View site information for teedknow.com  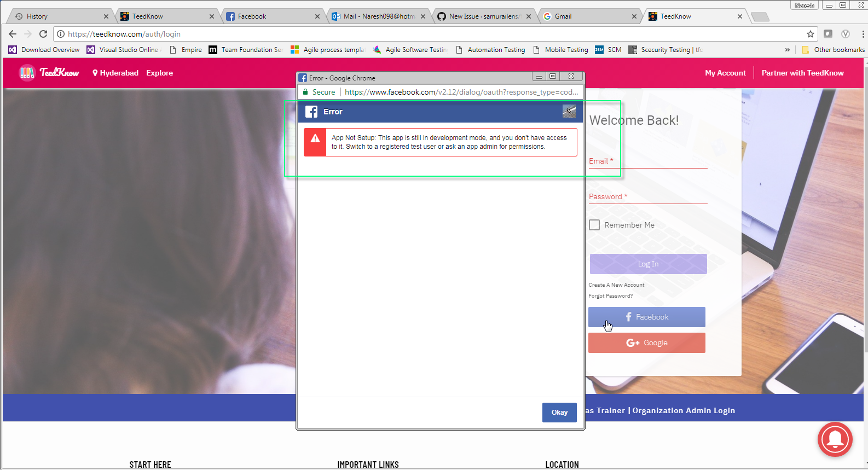pos(61,34)
